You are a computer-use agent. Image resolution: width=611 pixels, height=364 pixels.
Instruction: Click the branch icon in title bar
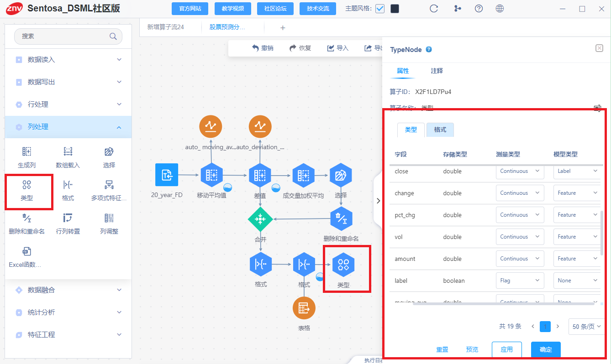458,9
